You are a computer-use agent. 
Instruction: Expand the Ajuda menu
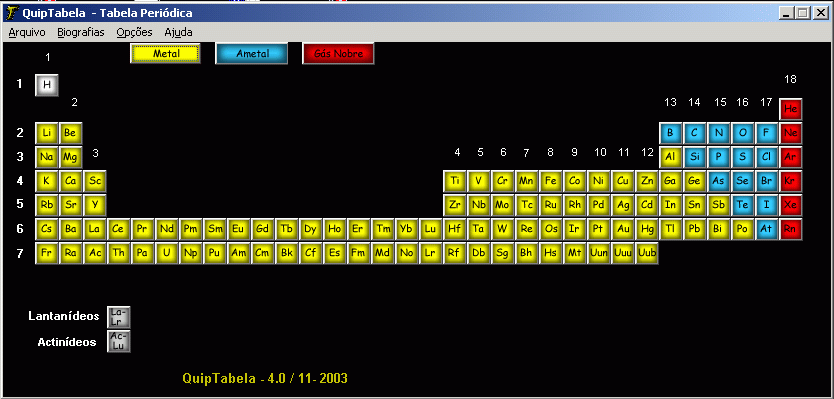tap(178, 32)
